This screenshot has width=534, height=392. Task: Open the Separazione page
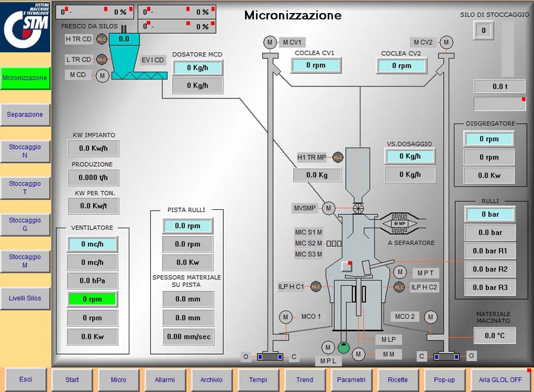[25, 114]
